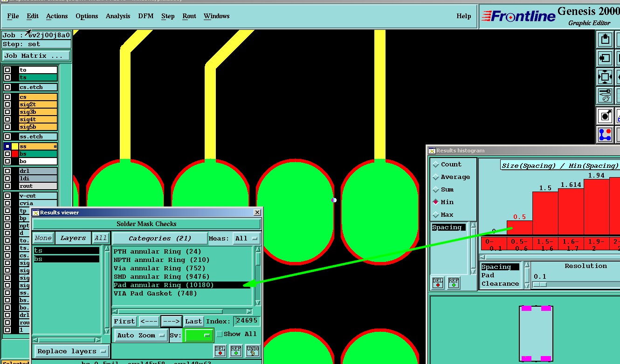Click the REF icon in Results histogram

pyautogui.click(x=454, y=283)
